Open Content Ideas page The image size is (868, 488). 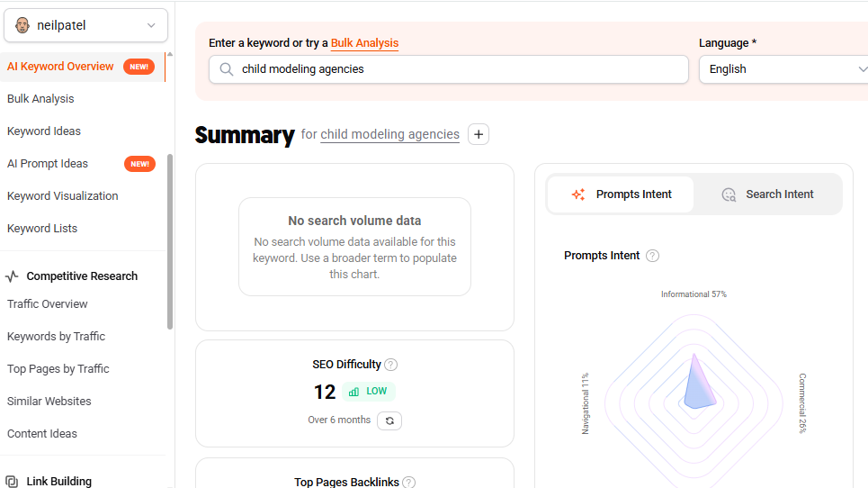click(42, 434)
